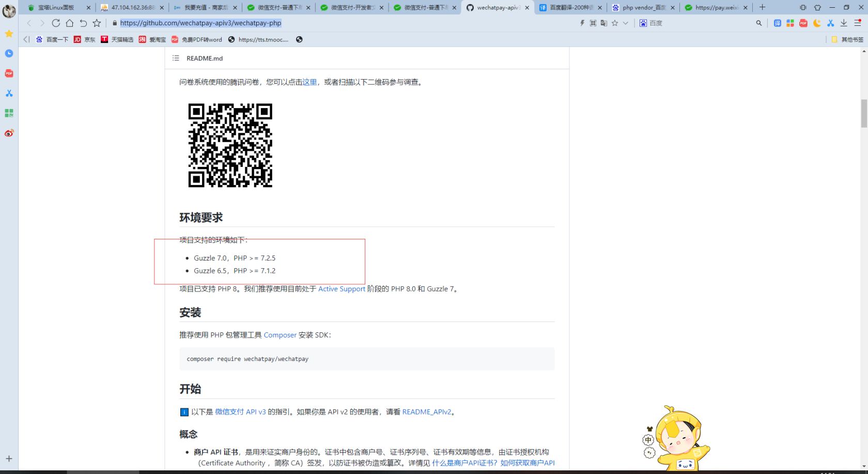Open the 天猫精选 bookmark
This screenshot has height=474, width=868.
pyautogui.click(x=117, y=39)
